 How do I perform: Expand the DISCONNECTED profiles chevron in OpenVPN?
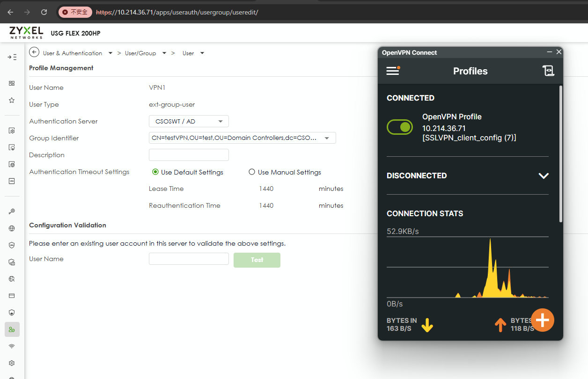pyautogui.click(x=543, y=176)
